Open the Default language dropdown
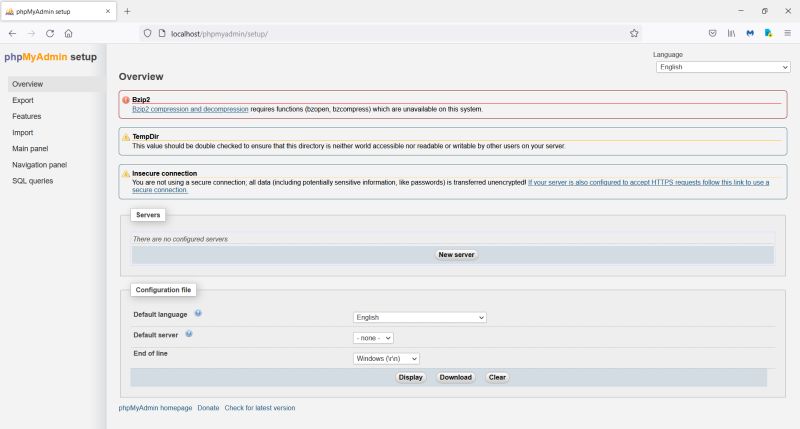 coord(419,317)
